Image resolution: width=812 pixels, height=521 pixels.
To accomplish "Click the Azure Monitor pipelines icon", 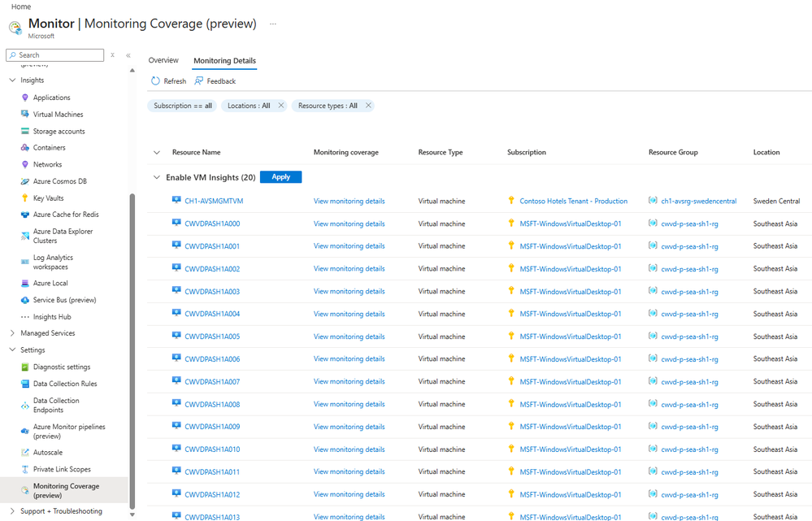I will click(25, 431).
